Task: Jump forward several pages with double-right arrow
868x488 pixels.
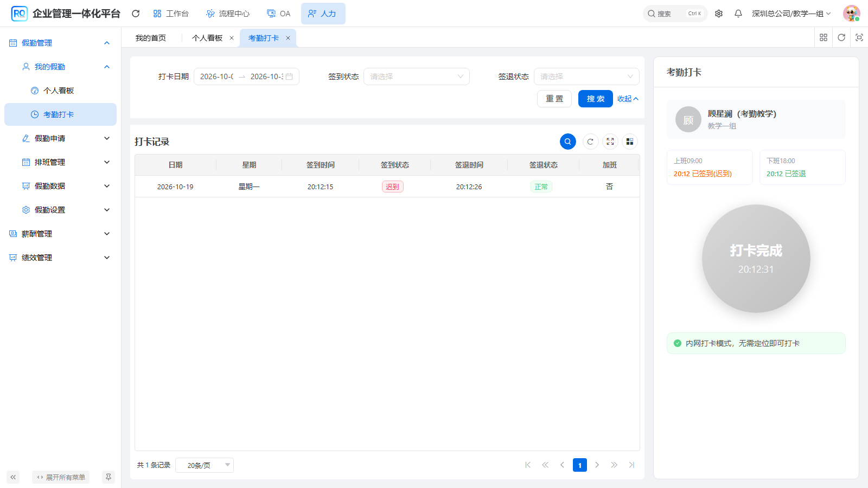Action: click(614, 465)
